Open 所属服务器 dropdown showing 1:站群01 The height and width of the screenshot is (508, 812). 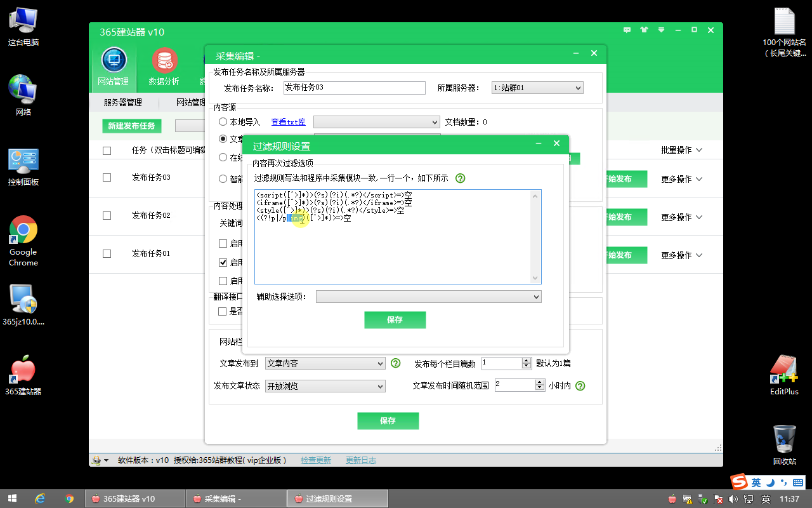537,88
